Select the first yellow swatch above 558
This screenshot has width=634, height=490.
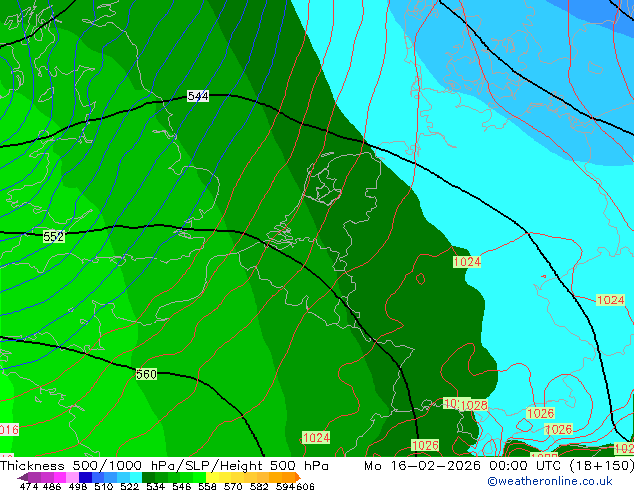pos(212,477)
